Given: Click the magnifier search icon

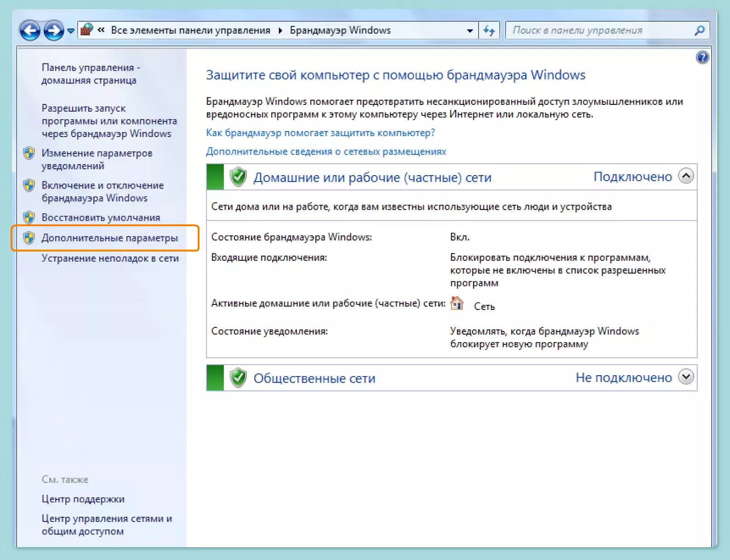Looking at the screenshot, I should coord(699,31).
